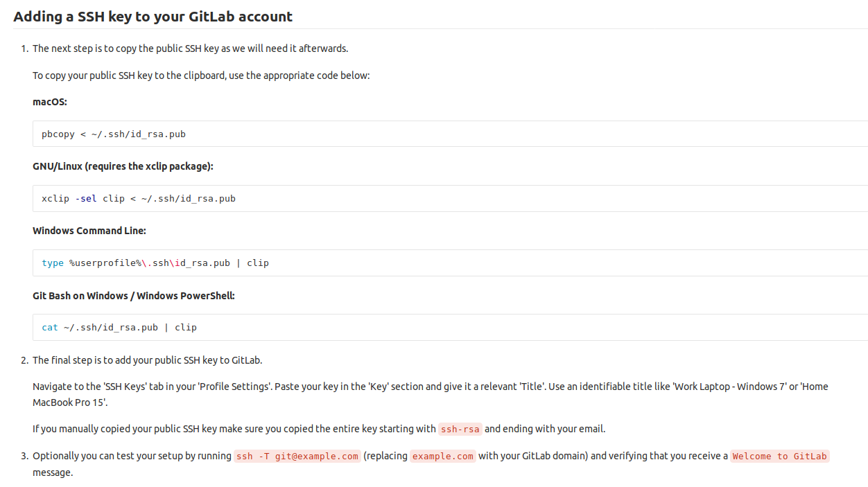The height and width of the screenshot is (487, 868).
Task: Click the 'Optionally you can test your setup' text
Action: point(132,456)
